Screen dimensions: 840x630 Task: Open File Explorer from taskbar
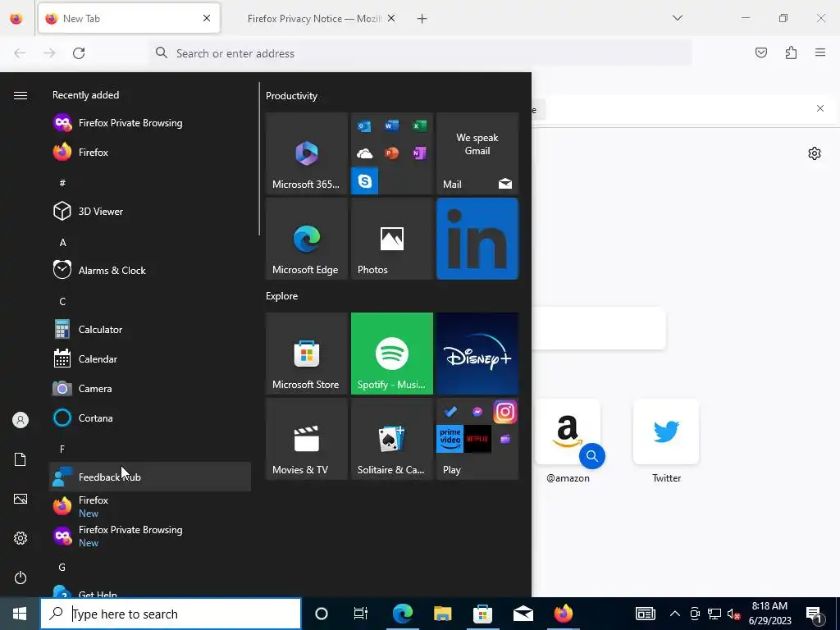point(442,614)
